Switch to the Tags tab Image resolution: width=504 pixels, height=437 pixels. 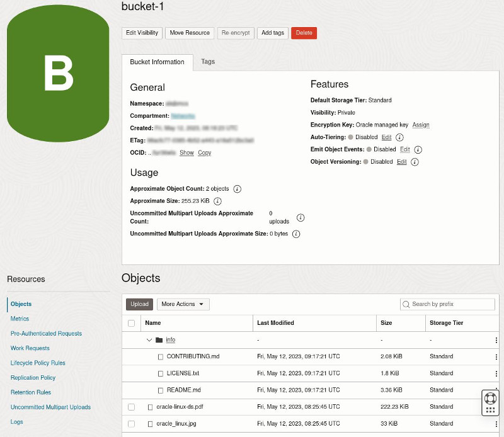[208, 62]
